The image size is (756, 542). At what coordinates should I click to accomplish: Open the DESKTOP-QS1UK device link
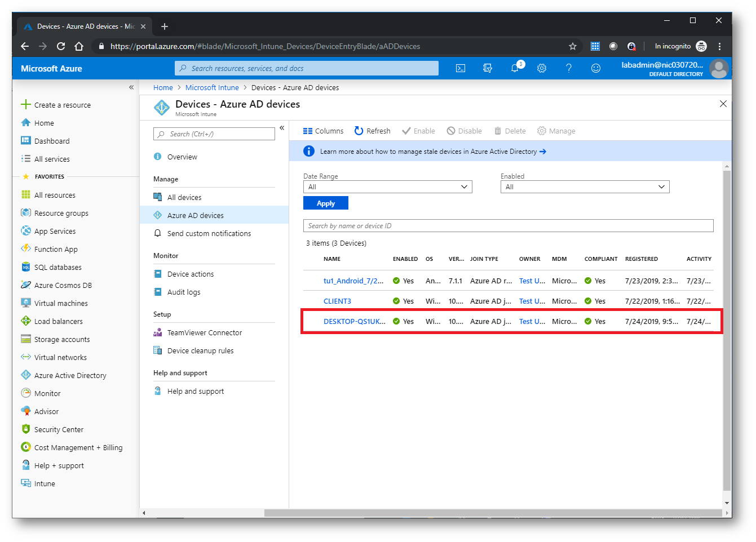355,321
